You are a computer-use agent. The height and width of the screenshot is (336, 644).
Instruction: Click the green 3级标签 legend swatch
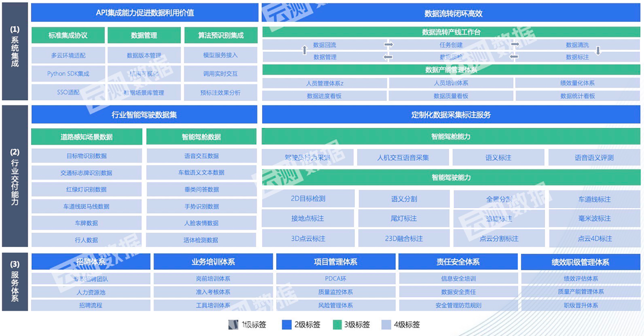click(x=337, y=325)
